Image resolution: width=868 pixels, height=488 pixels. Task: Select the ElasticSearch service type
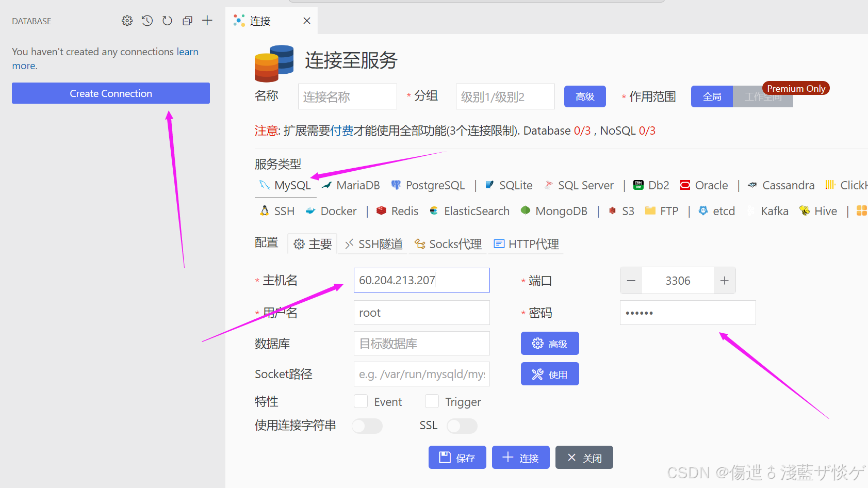tap(469, 211)
